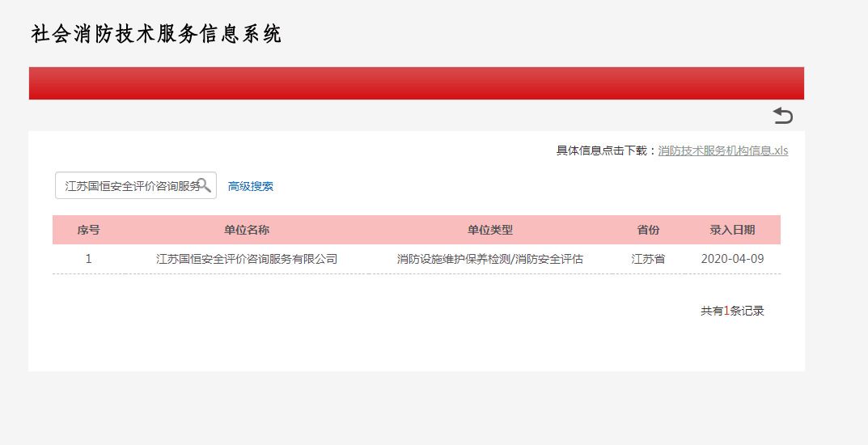Click the 消防设施维护保养检测/消防安全评估 type cell
This screenshot has height=445, width=868.
(490, 259)
